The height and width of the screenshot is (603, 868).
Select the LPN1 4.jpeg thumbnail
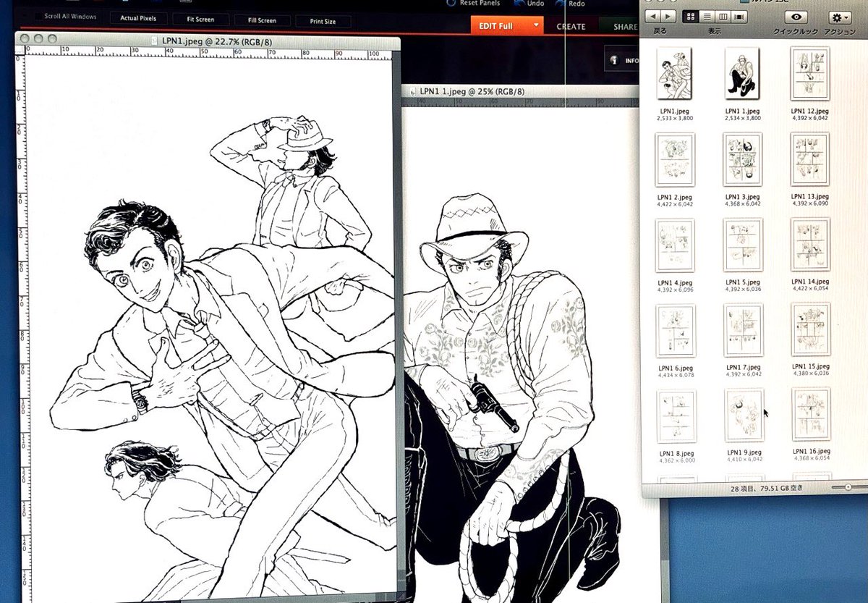(x=675, y=246)
